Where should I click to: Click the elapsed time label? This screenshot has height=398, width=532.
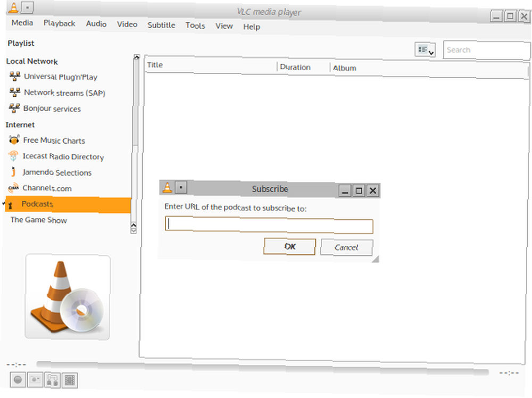coord(16,365)
